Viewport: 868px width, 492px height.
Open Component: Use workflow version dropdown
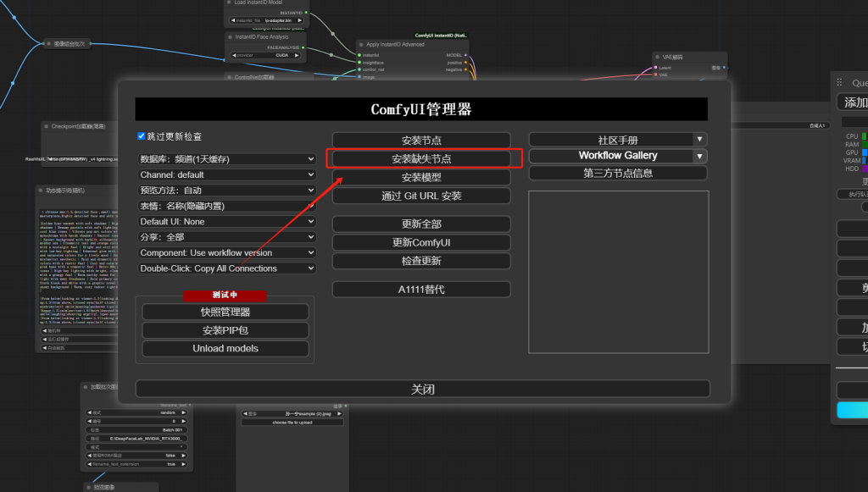click(x=227, y=252)
